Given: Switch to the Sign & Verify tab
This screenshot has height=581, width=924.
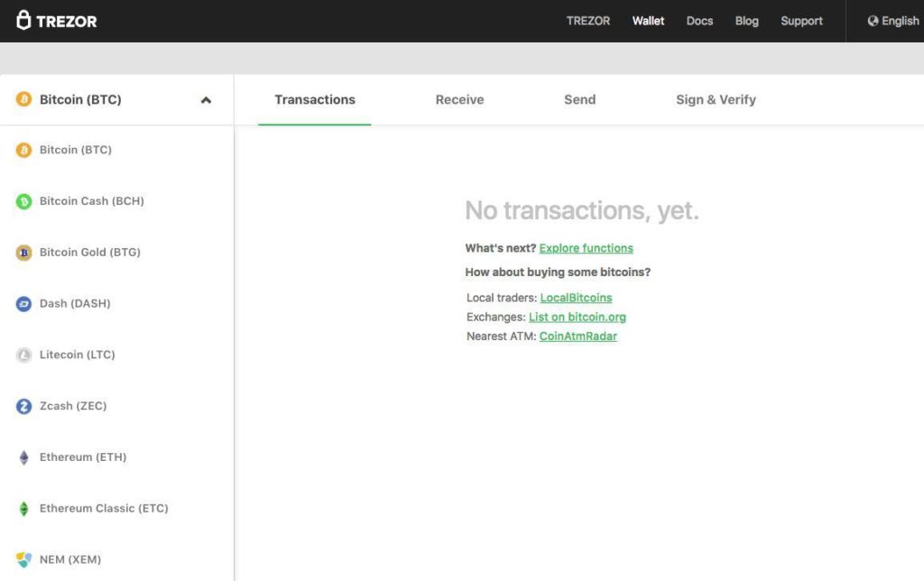Looking at the screenshot, I should point(716,99).
